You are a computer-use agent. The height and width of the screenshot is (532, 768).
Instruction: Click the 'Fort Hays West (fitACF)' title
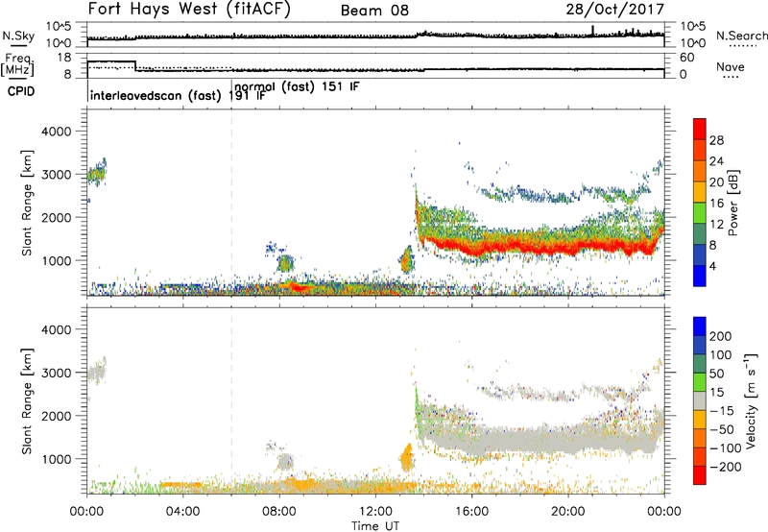pyautogui.click(x=189, y=10)
